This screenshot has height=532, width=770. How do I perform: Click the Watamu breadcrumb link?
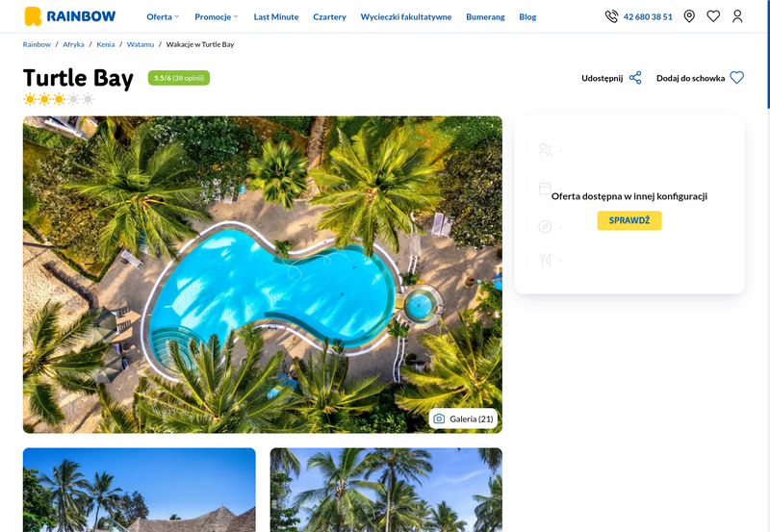click(x=141, y=44)
